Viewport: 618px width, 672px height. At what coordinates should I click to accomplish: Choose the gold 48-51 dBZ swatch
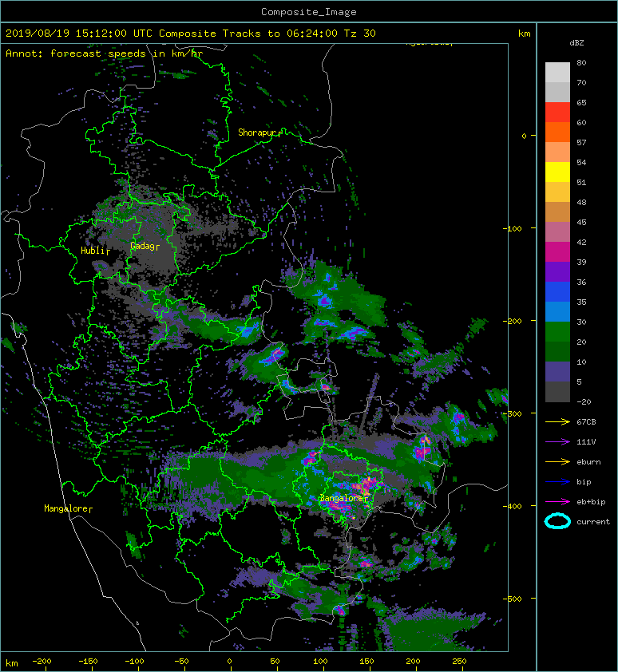click(557, 192)
